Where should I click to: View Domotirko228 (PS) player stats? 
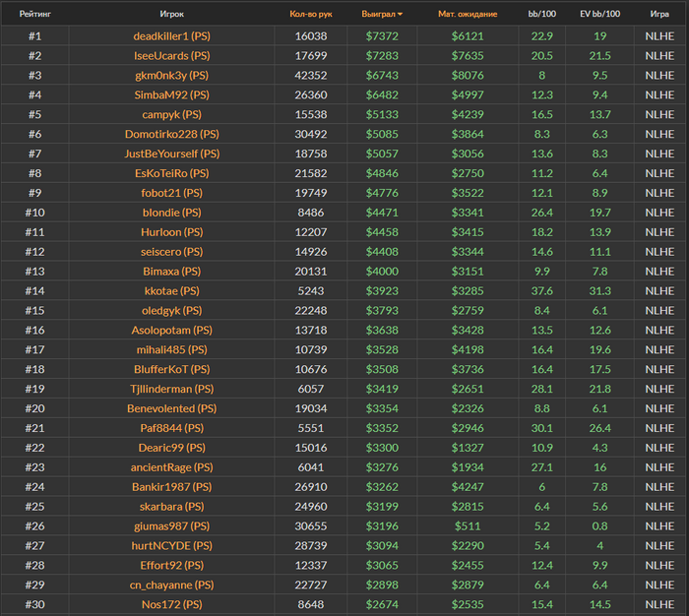tap(171, 135)
